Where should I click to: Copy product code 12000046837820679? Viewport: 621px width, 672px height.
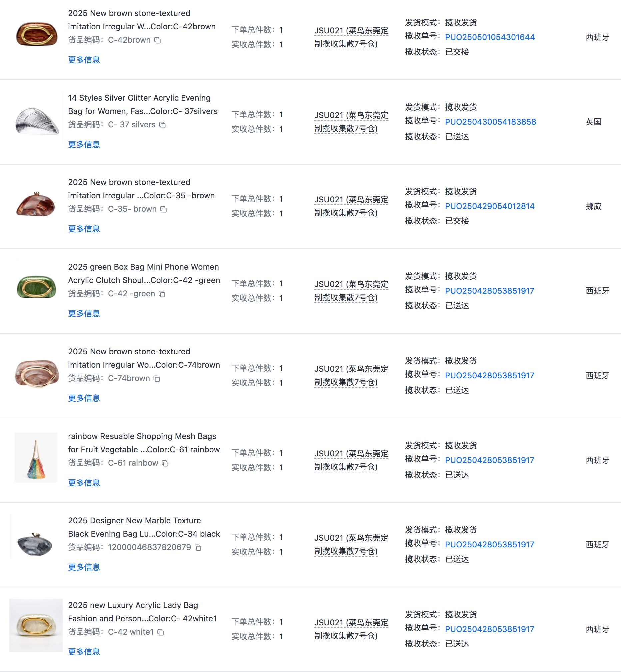click(x=198, y=548)
